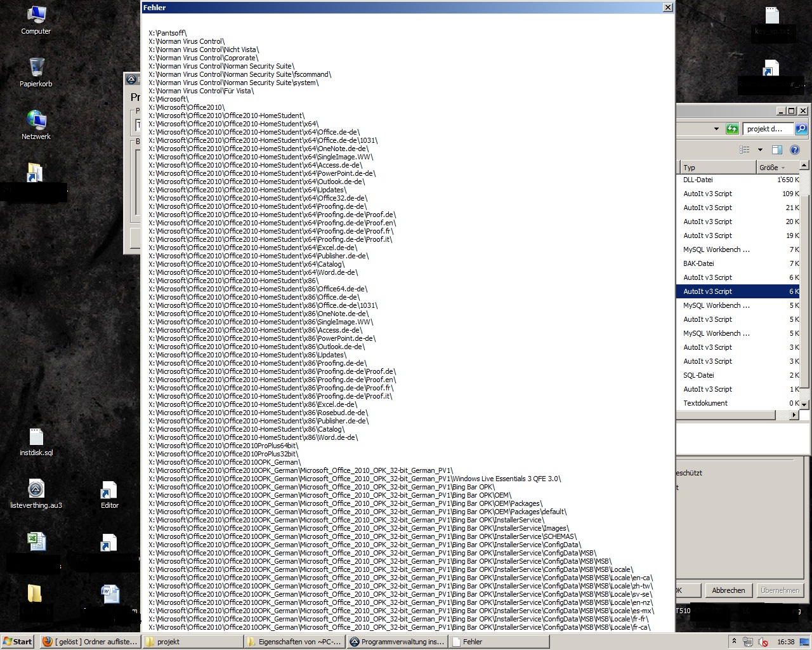Sort by the Größe column header
This screenshot has height=650, width=812.
768,168
